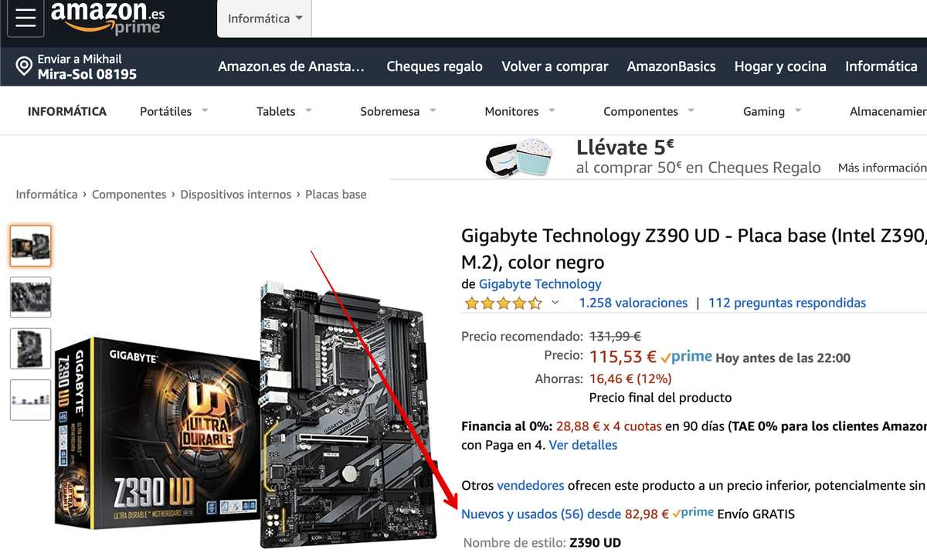Open the Gigabyte Technology brand link
This screenshot has height=560, width=927.
[x=540, y=283]
